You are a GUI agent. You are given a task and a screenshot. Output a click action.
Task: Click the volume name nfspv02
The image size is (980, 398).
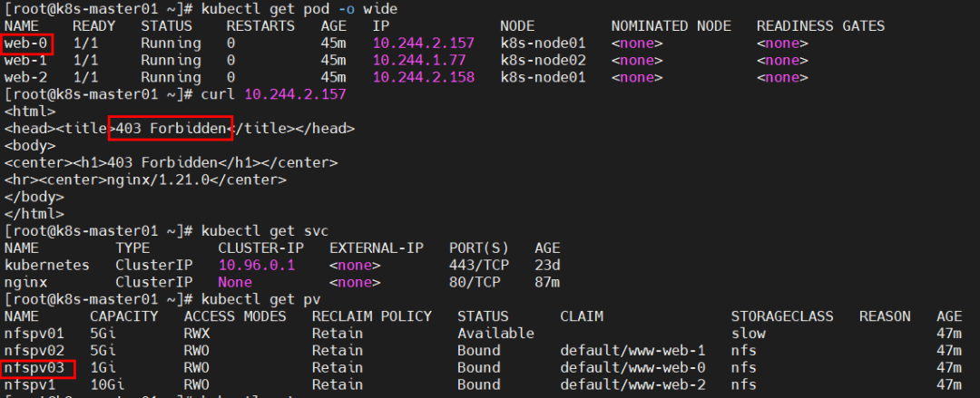pyautogui.click(x=34, y=350)
